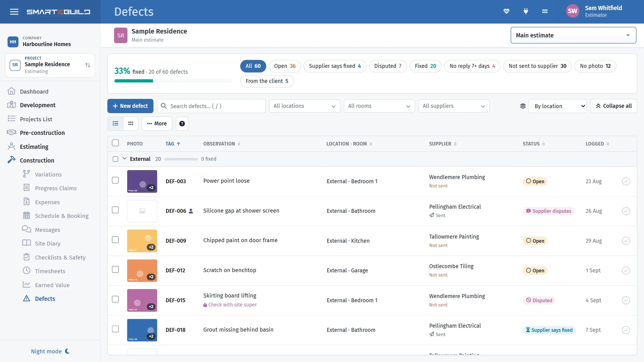The height and width of the screenshot is (362, 644).
Task: Switch to grid view
Action: (x=131, y=123)
